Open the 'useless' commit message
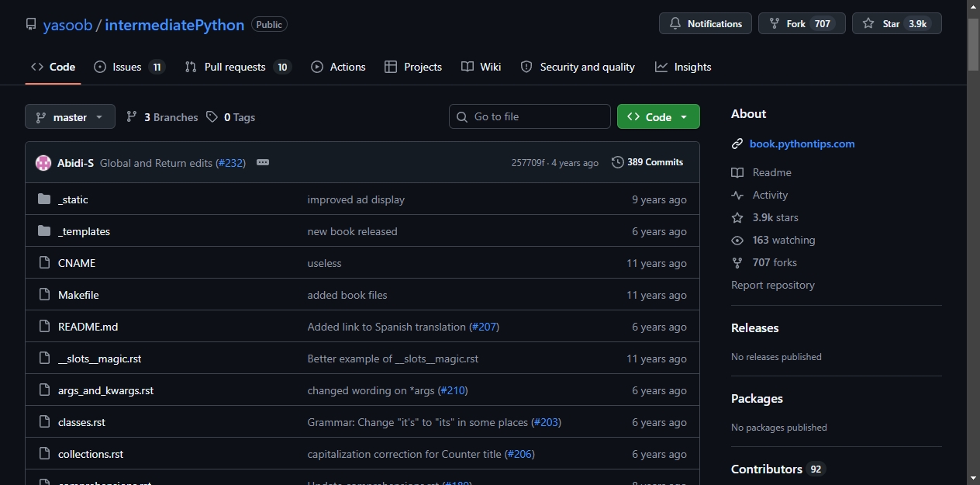Image resolution: width=980 pixels, height=485 pixels. point(324,263)
